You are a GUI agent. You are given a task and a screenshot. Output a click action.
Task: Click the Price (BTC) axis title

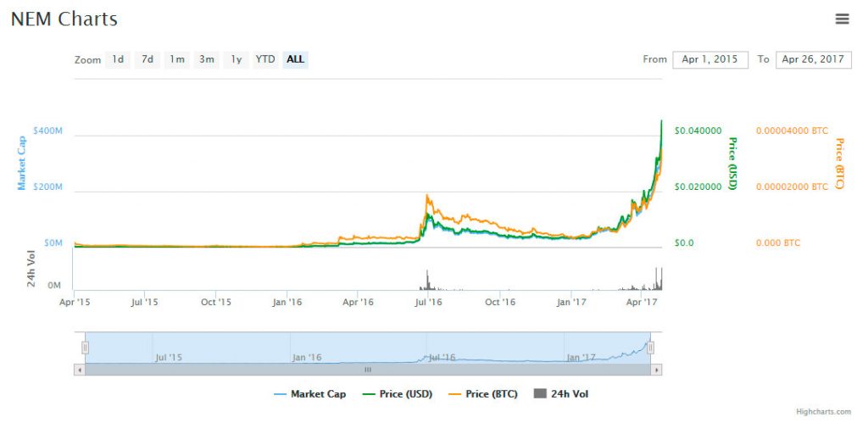[839, 164]
